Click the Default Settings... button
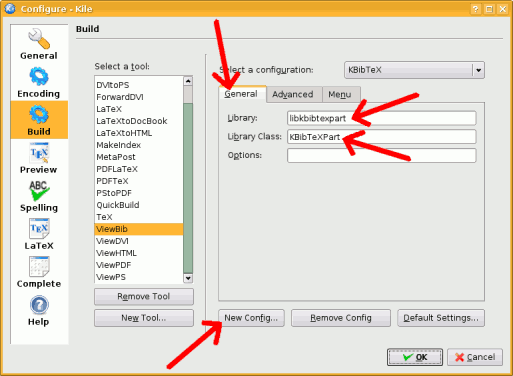513x376 pixels. pyautogui.click(x=441, y=318)
